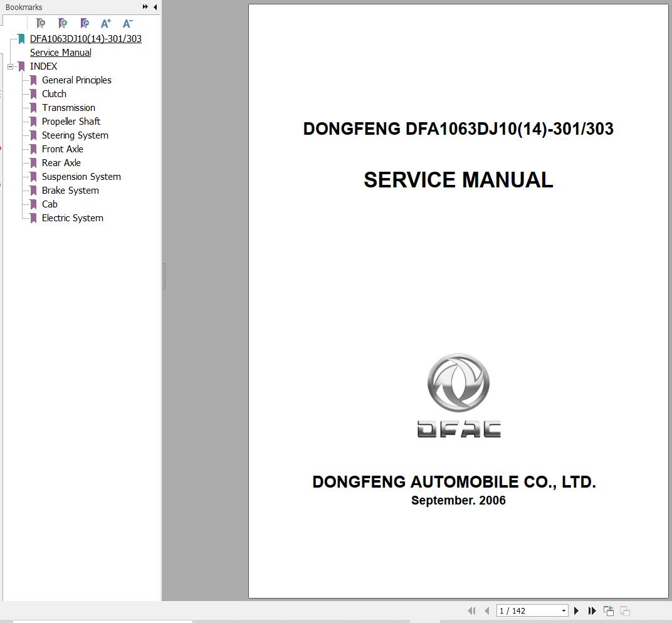Increase bookmark text size with A+
Image resolution: width=672 pixels, height=623 pixels.
106,23
